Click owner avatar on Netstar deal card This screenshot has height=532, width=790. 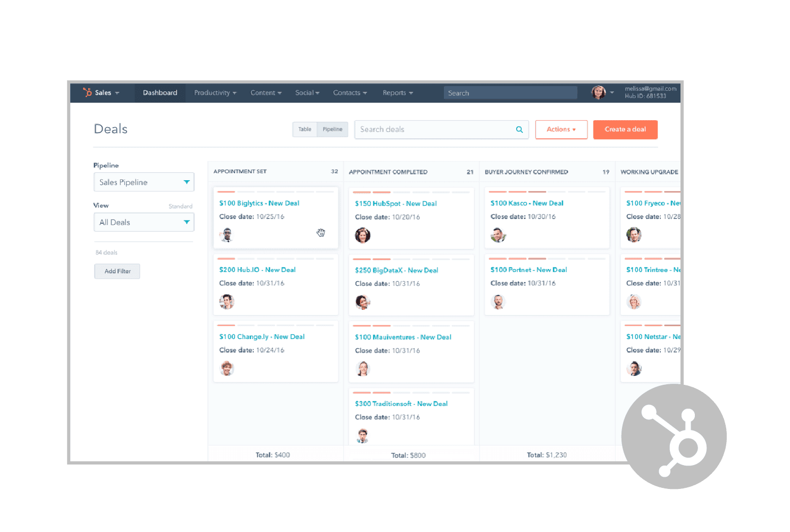(x=634, y=368)
